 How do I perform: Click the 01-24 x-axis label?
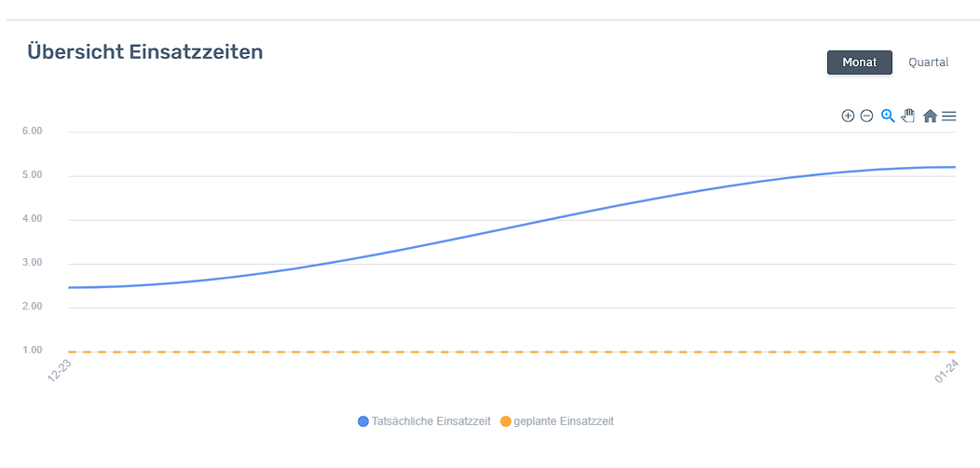pos(946,372)
